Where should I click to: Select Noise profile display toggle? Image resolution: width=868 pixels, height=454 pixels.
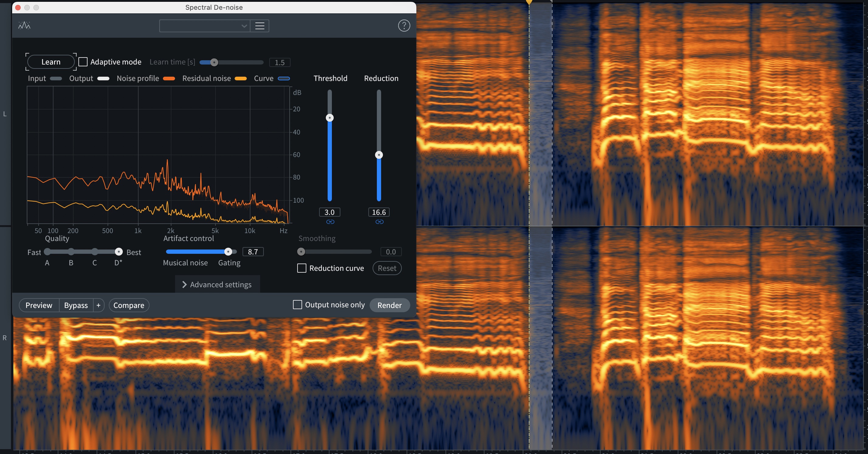point(169,79)
